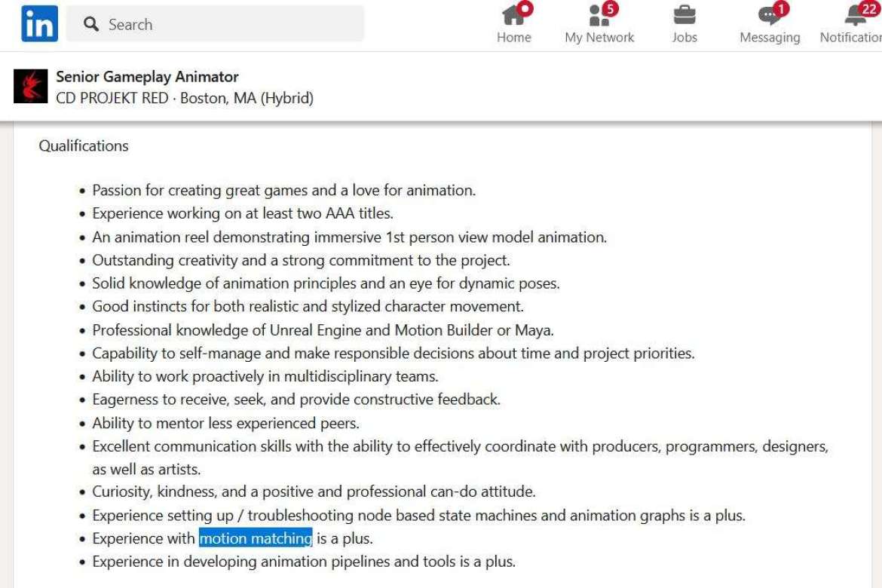This screenshot has width=882, height=588.
Task: Click the CD PROJEKT RED company logo
Action: 31,87
